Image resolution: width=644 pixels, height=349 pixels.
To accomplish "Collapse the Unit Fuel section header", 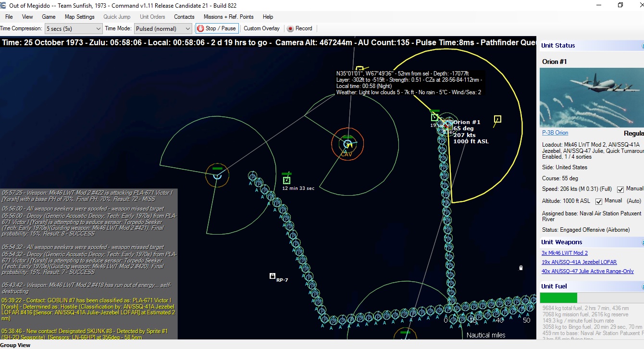I will click(x=591, y=287).
